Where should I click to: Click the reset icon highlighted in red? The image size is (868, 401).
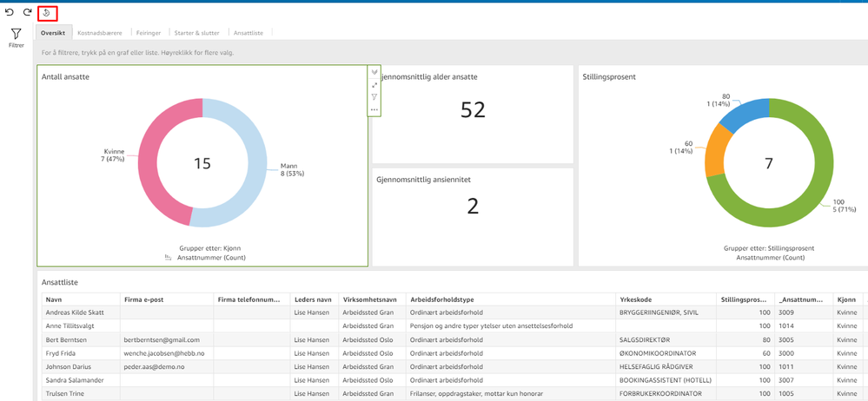click(x=48, y=13)
